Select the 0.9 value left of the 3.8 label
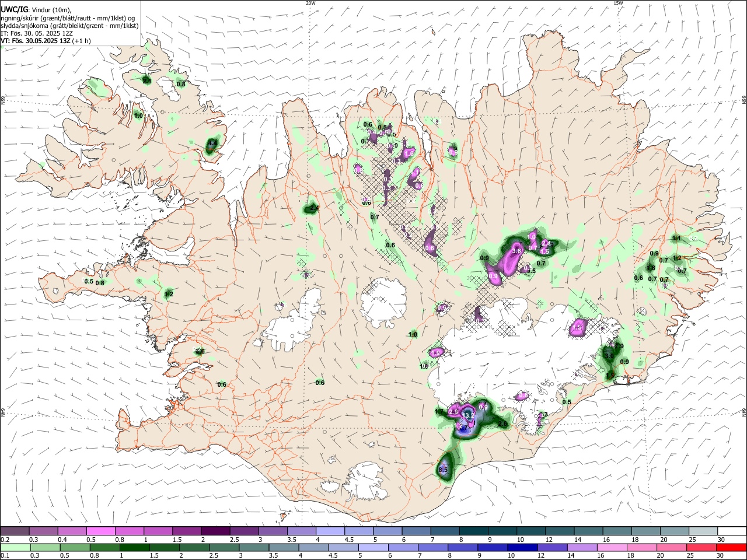Viewport: 747px width, 560px height. 484,258
